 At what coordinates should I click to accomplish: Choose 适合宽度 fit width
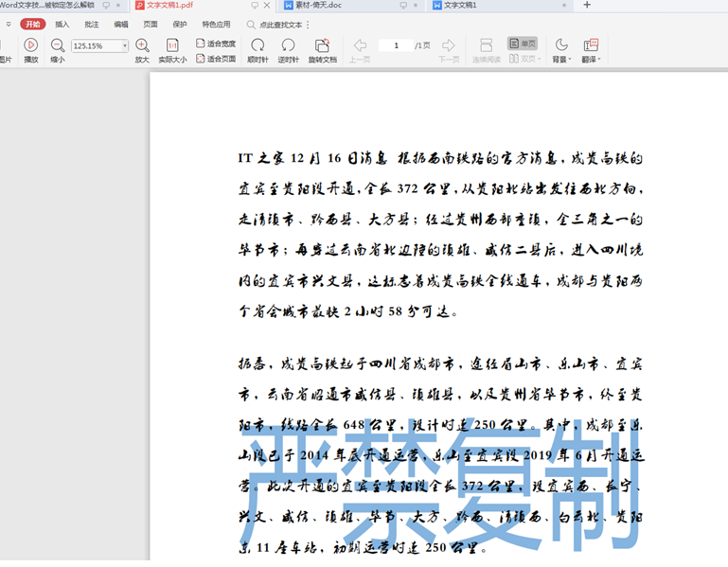click(216, 44)
